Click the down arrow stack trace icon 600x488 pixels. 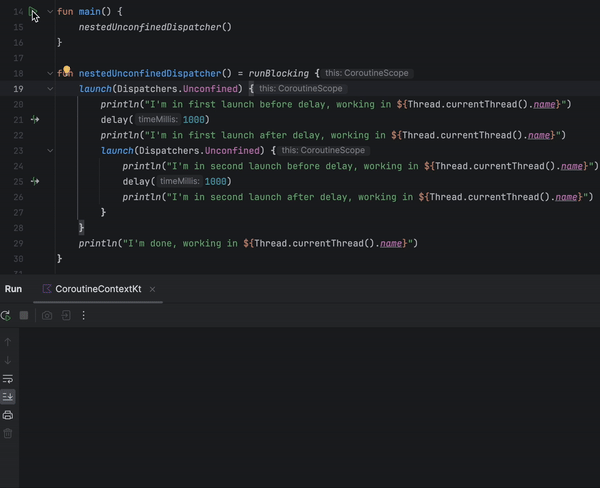point(8,360)
